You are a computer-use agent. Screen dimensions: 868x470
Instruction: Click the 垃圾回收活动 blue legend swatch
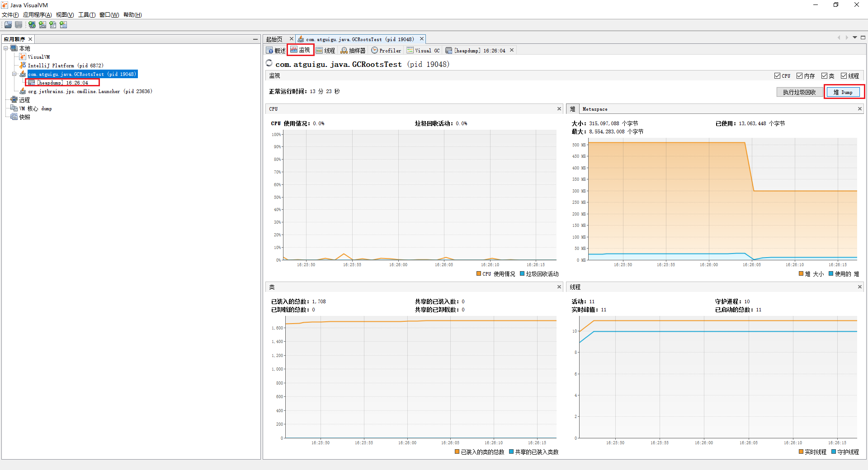(522, 274)
